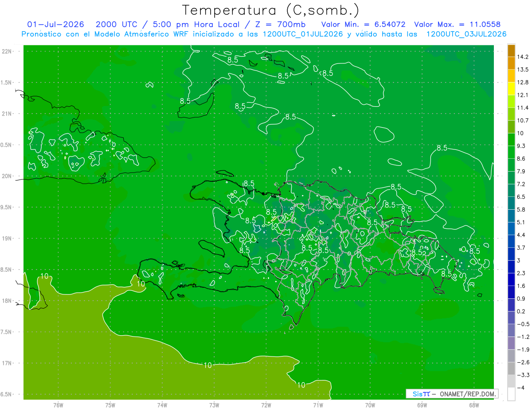The height and width of the screenshot is (411, 532).
Task: Pick the green swatch between 9.3 and 8.6
Action: (511, 152)
